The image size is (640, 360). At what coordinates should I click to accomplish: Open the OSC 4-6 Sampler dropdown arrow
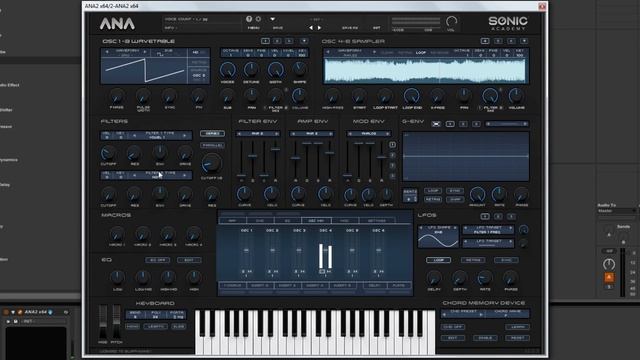click(524, 41)
